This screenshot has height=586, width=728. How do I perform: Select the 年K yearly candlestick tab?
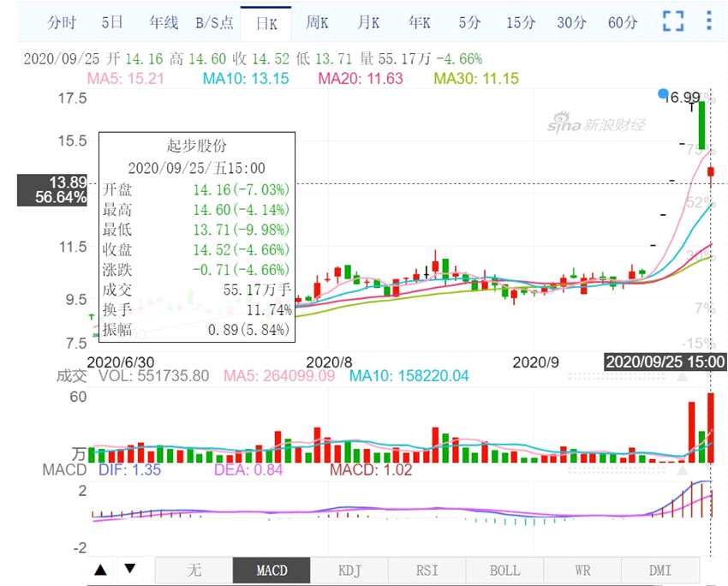click(x=419, y=22)
